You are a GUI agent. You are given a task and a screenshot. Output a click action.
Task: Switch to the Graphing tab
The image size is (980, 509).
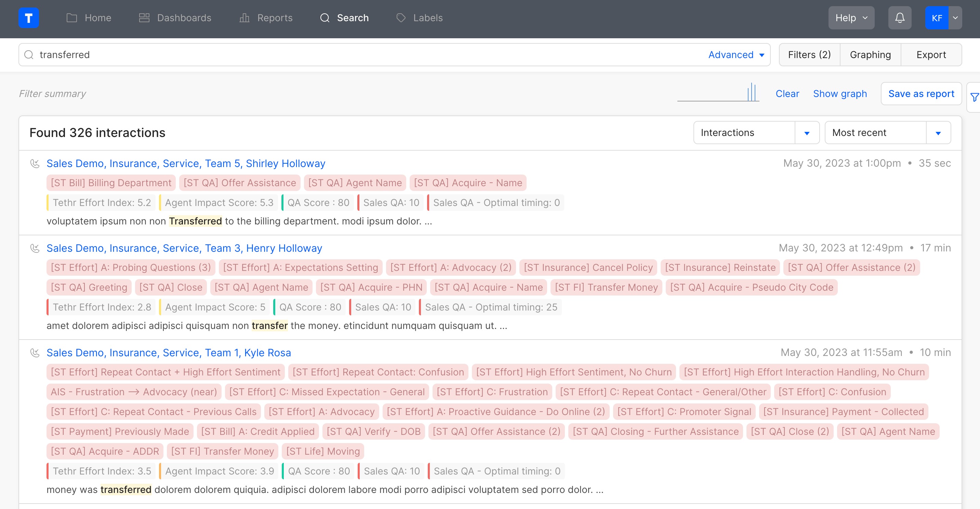(870, 54)
